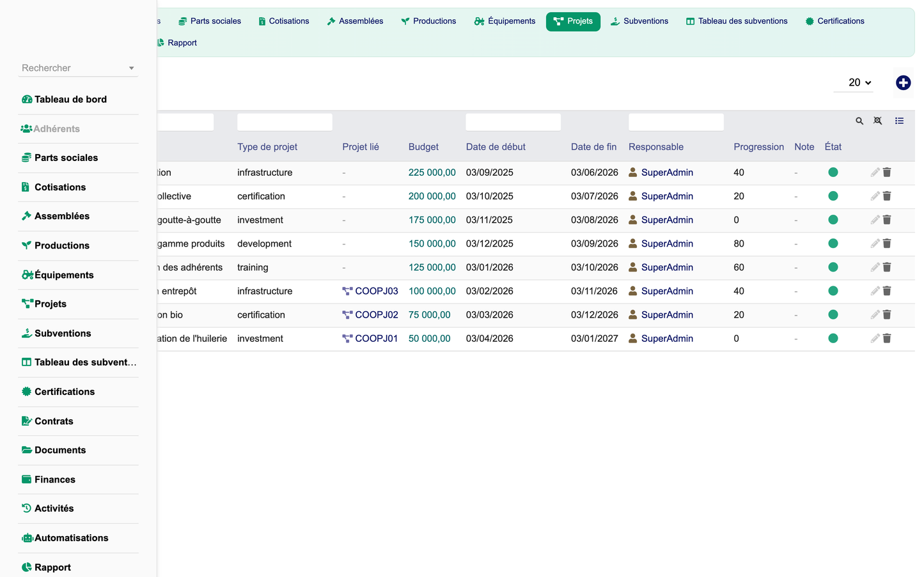This screenshot has width=924, height=577.
Task: Click green status dot for 125 000,00 row
Action: pyautogui.click(x=833, y=267)
